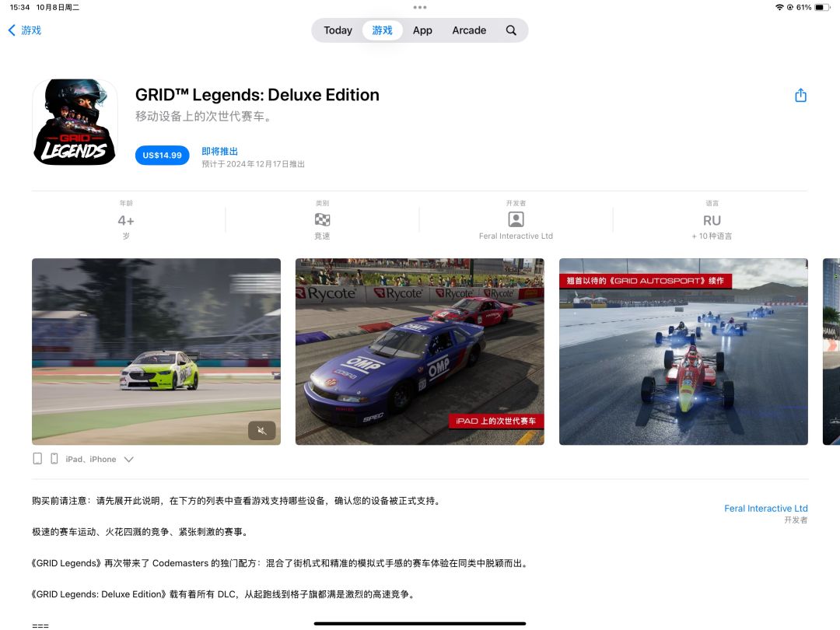Tap the Wi-Fi status icon
840x630 pixels.
coord(779,8)
